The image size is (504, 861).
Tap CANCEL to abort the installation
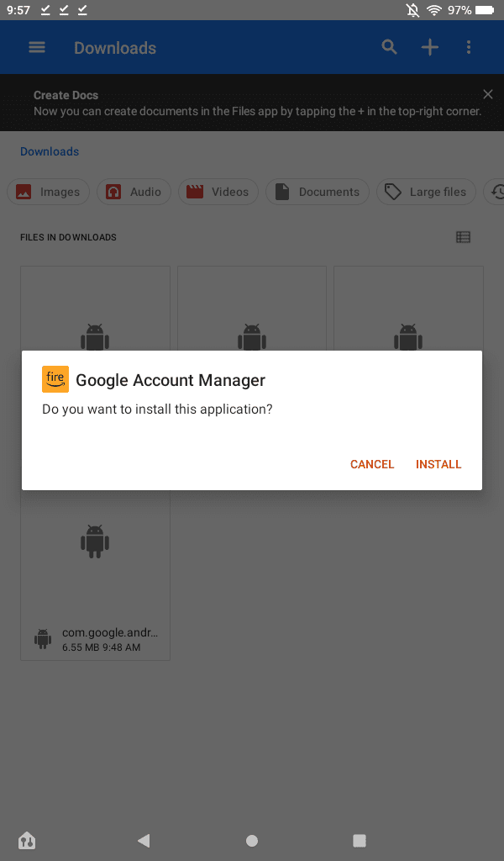(x=371, y=464)
